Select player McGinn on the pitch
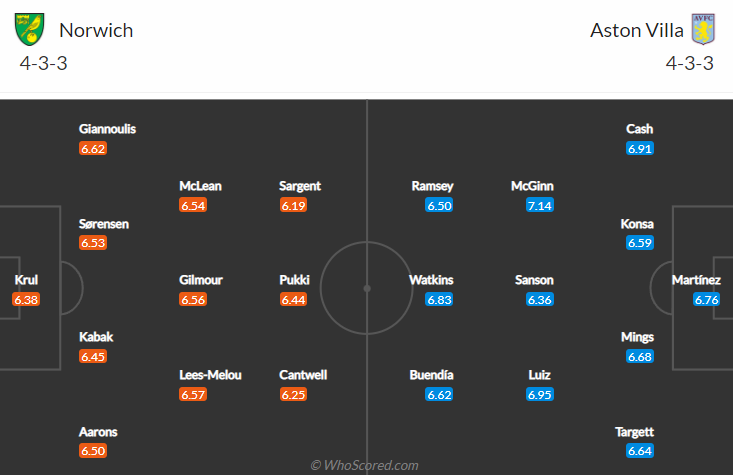This screenshot has height=475, width=733. (532, 186)
